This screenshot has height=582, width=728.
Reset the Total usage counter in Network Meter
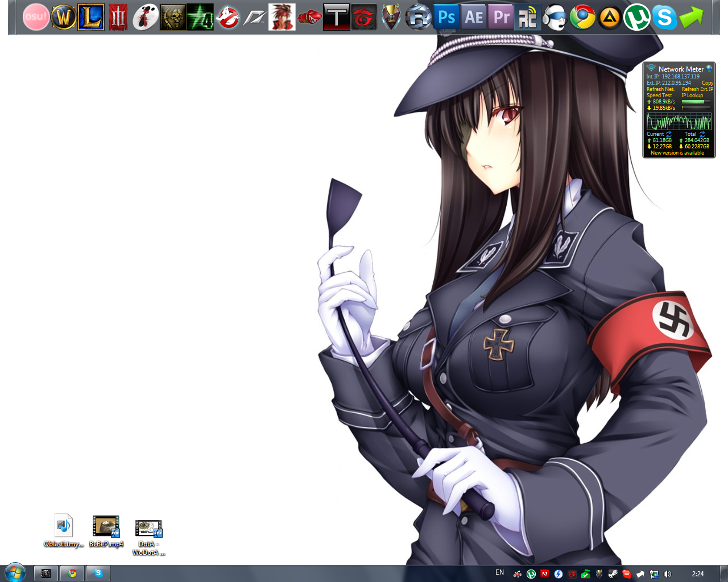tap(702, 134)
